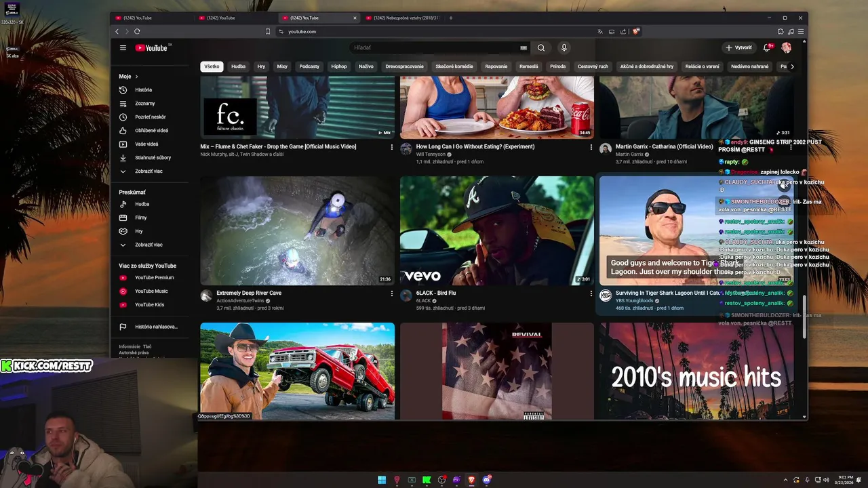
Task: Open options for How Long Can I Go video
Action: (x=591, y=147)
